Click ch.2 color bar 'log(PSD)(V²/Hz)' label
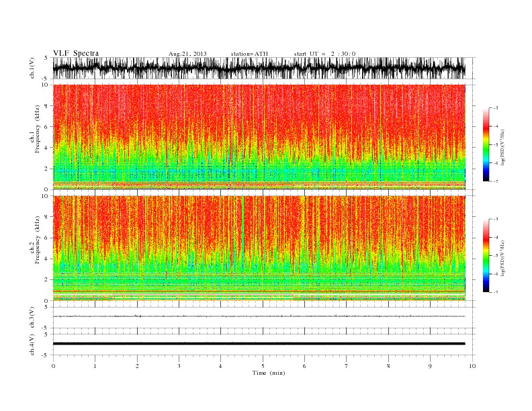The height and width of the screenshot is (411, 532). click(504, 259)
